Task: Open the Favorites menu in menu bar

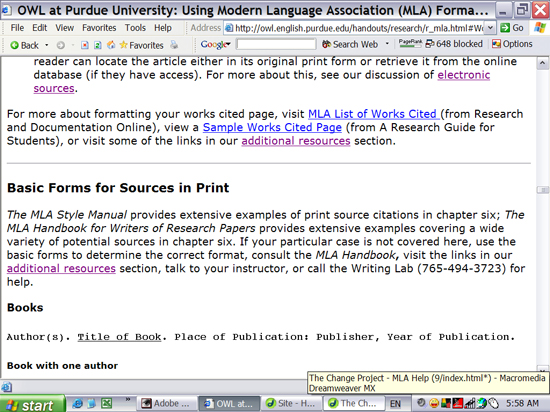Action: click(x=99, y=28)
